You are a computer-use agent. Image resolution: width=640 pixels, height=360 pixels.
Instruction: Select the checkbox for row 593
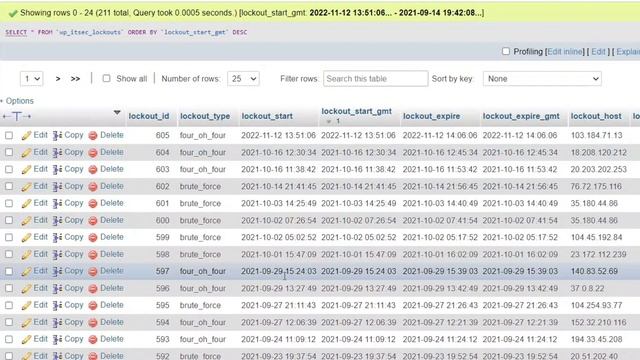pos(9,340)
